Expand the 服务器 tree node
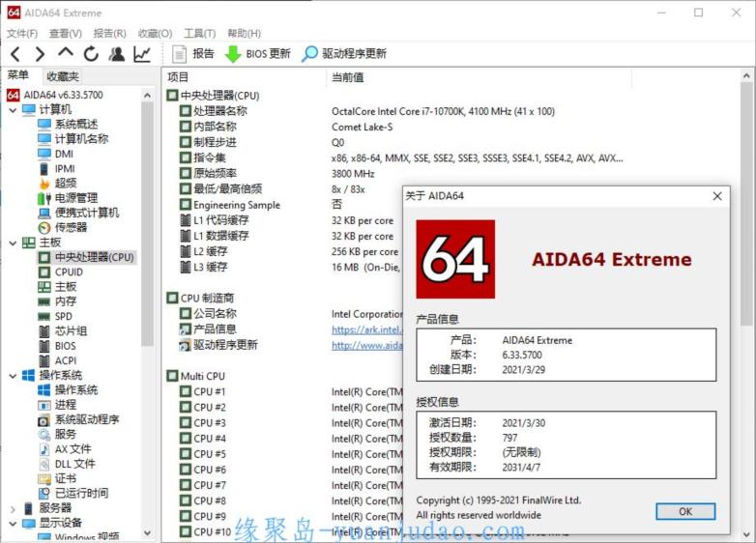The height and width of the screenshot is (543, 756). [x=13, y=508]
